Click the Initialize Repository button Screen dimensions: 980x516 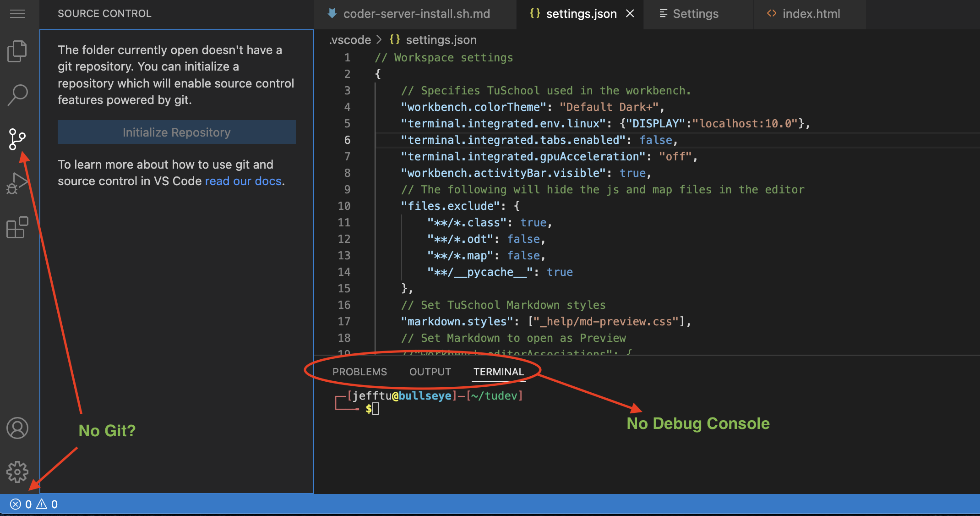coord(176,132)
